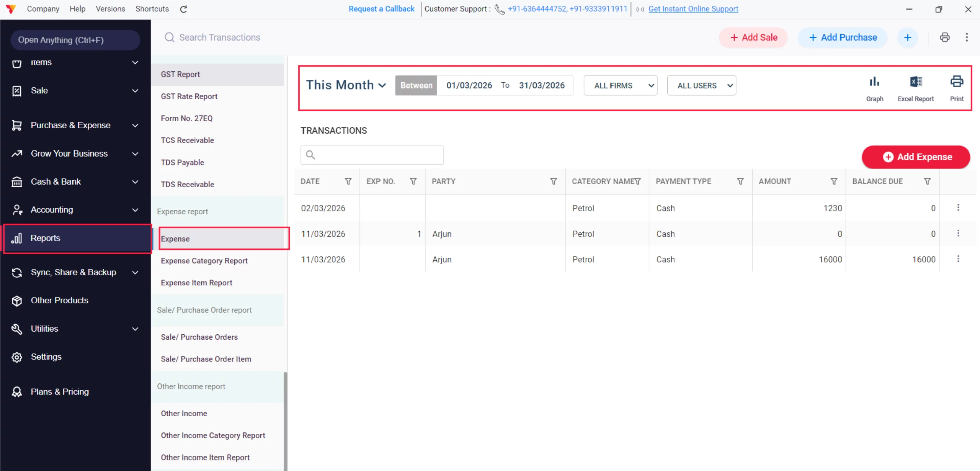Click the printer icon in the top toolbar
980x471 pixels.
[944, 37]
